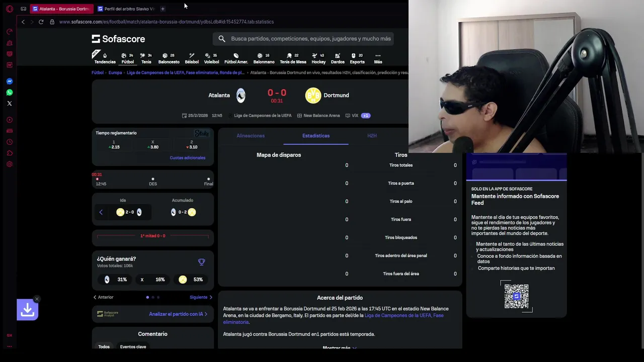Click the Ida 2-0 first-leg result
Image resolution: width=644 pixels, height=362 pixels.
point(129,212)
